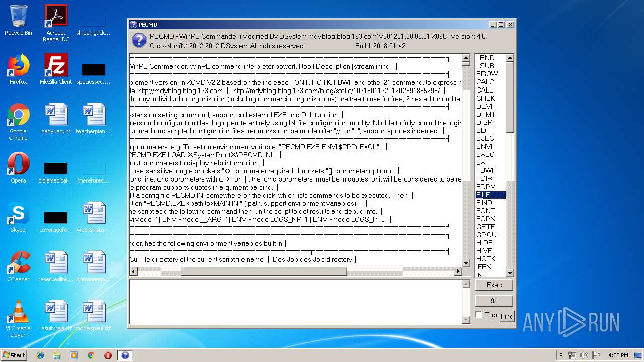
Task: Click help text horizontal scrollbar thumb
Action: 264,271
